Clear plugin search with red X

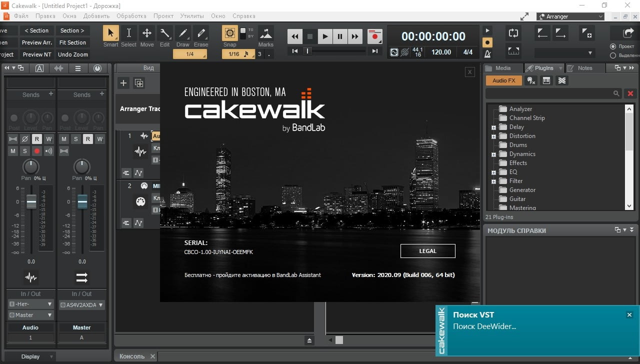click(x=630, y=93)
